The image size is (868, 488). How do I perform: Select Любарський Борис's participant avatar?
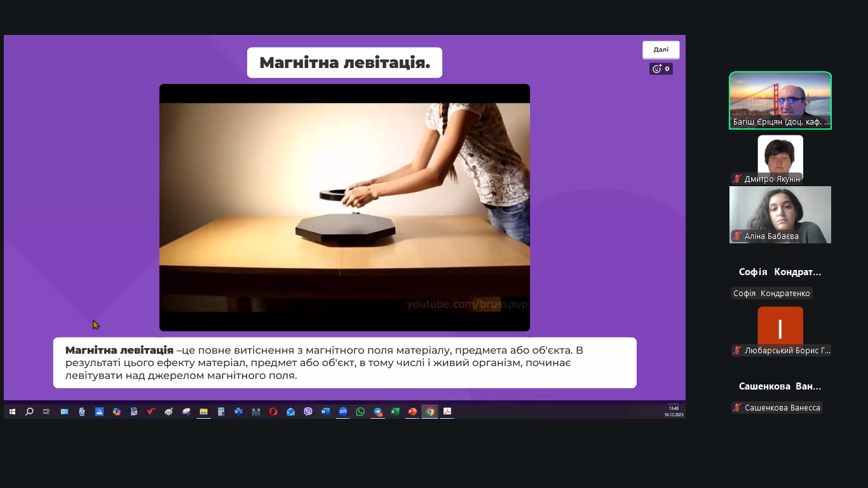coord(780,328)
